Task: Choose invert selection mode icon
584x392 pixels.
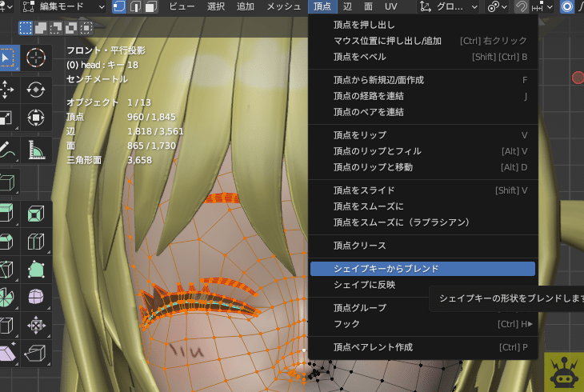Action: [71, 28]
